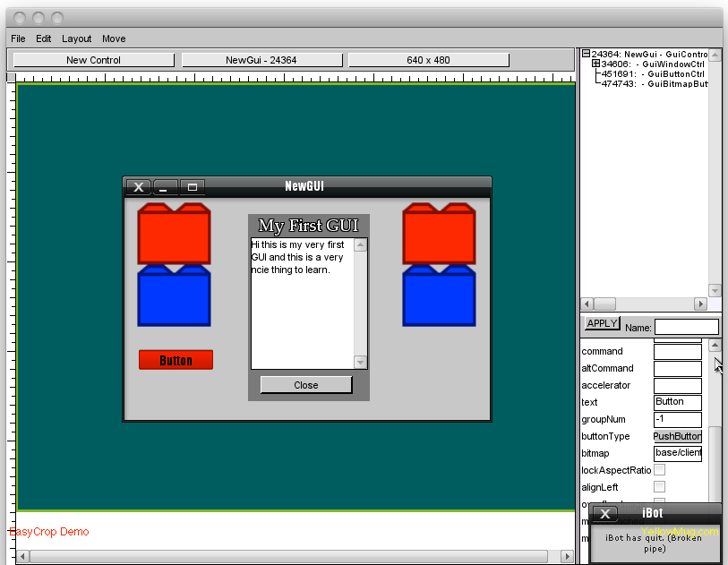Close the iBot notification popup
The image size is (728, 565).
click(606, 514)
